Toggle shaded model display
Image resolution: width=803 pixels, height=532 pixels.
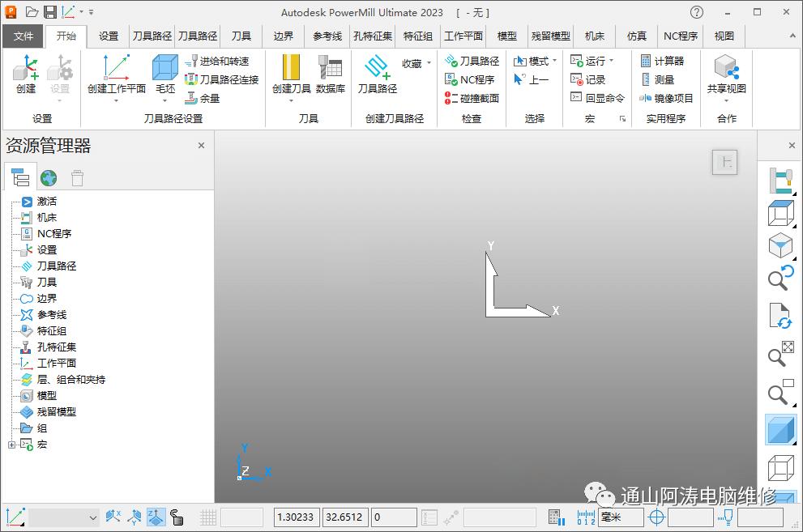point(781,430)
